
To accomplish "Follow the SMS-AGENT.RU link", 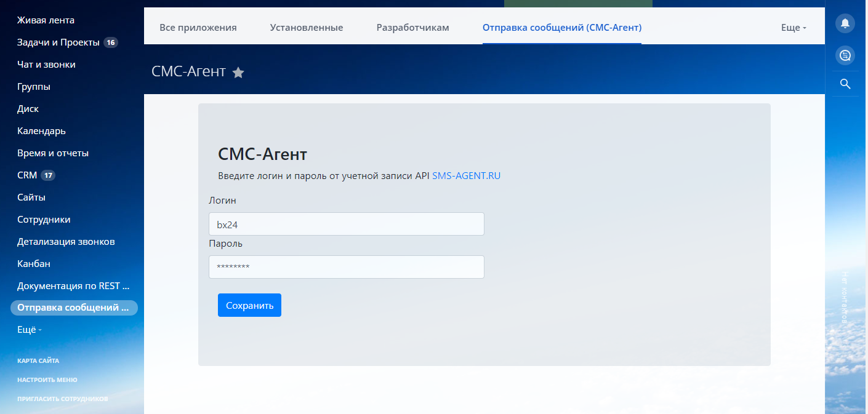I will tap(467, 176).
